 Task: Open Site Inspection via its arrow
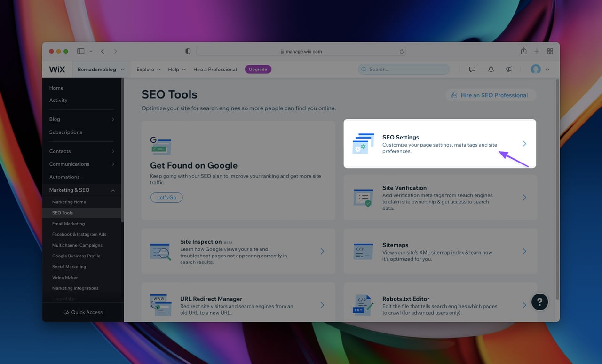click(322, 251)
